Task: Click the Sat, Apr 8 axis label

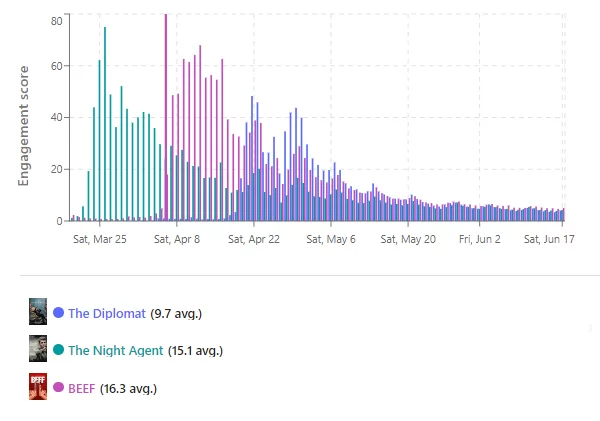Action: coord(175,240)
